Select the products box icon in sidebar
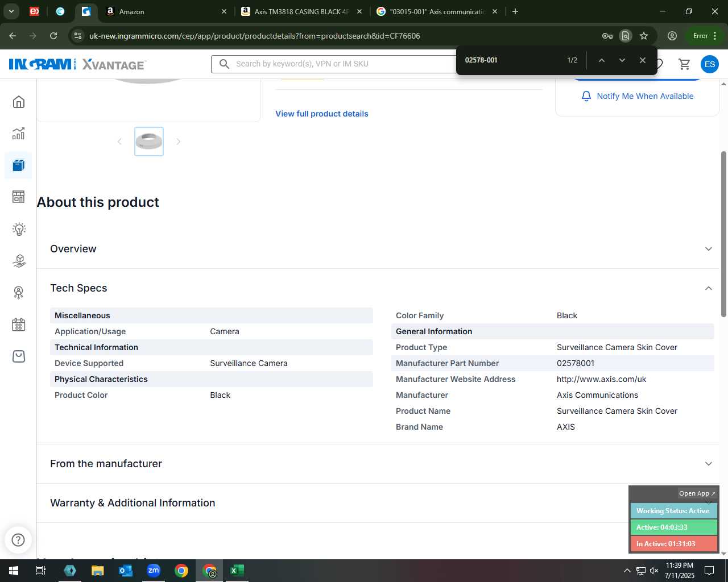 (19, 165)
